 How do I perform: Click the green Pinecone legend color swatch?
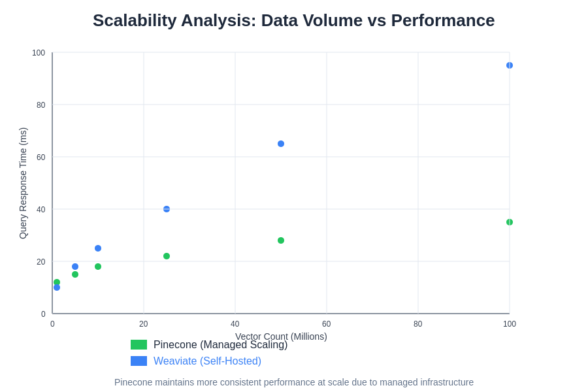[139, 345]
